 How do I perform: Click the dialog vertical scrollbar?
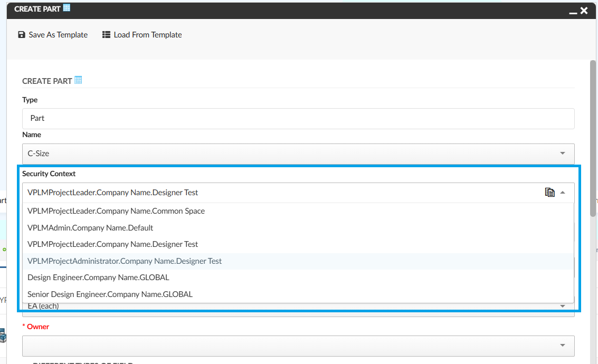[593, 138]
